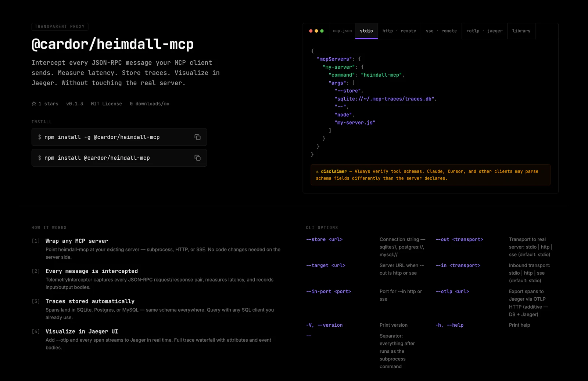Screen dimensions: 588x381
Task: Click the Wrap any MCP server heading
Action: pyautogui.click(x=77, y=241)
